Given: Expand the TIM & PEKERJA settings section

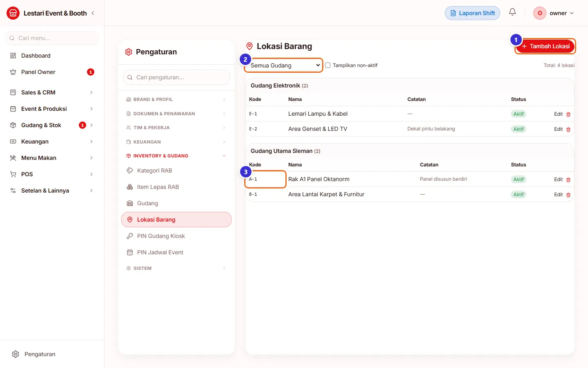Looking at the screenshot, I should [176, 128].
